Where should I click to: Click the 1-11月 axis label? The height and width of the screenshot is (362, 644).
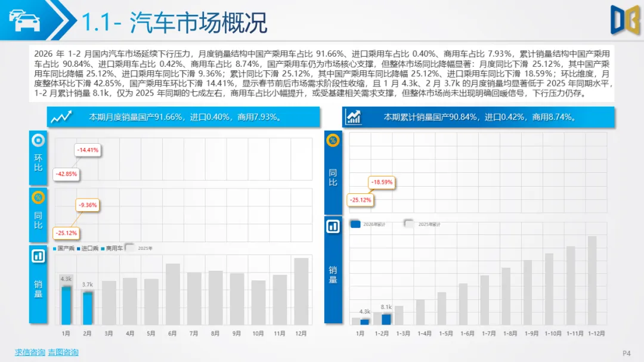[575, 333]
